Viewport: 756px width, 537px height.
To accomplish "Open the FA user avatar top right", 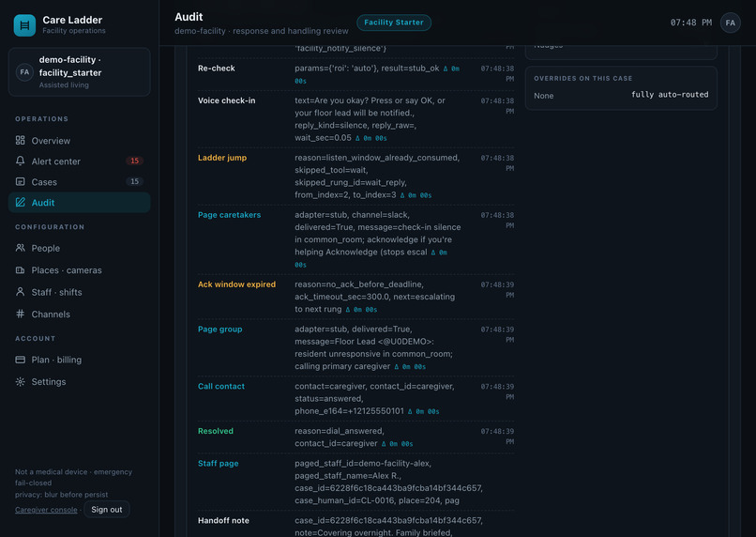I will [730, 23].
